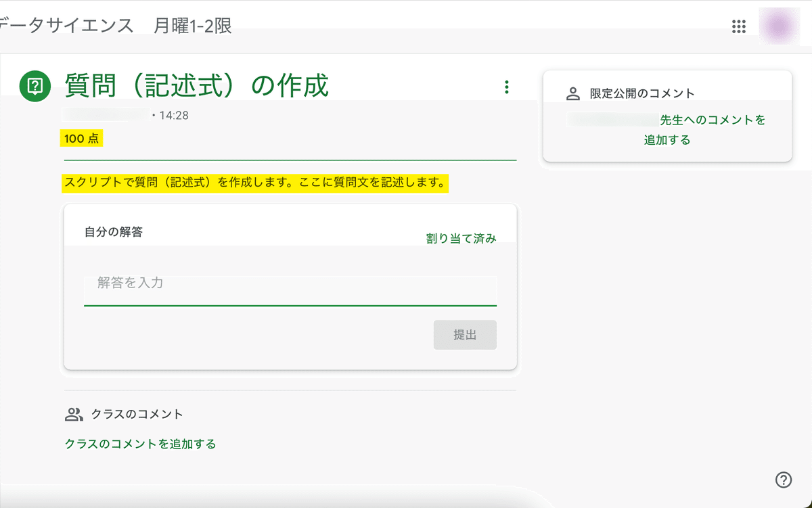812x508 pixels.
Task: Click the 100 点 points text
Action: [82, 138]
